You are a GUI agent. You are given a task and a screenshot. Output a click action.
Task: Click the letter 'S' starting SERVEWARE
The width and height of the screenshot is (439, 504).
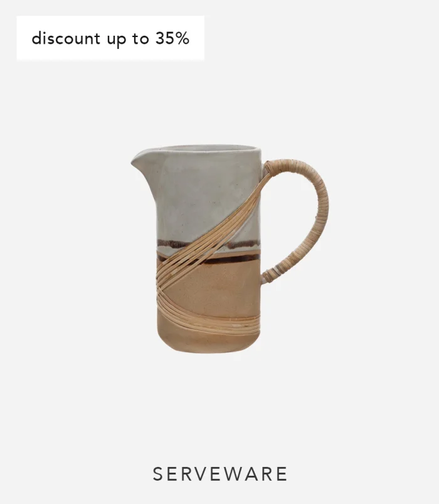pyautogui.click(x=157, y=474)
